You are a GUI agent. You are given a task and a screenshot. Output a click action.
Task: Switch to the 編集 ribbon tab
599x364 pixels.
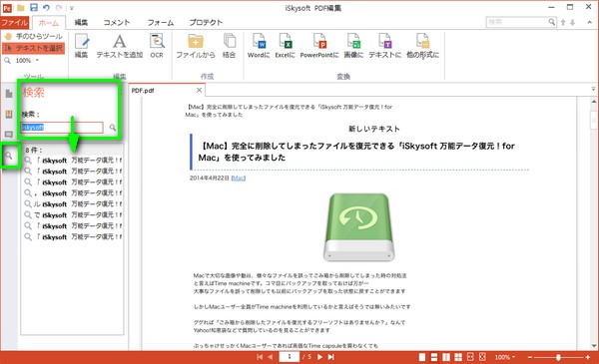pos(81,23)
